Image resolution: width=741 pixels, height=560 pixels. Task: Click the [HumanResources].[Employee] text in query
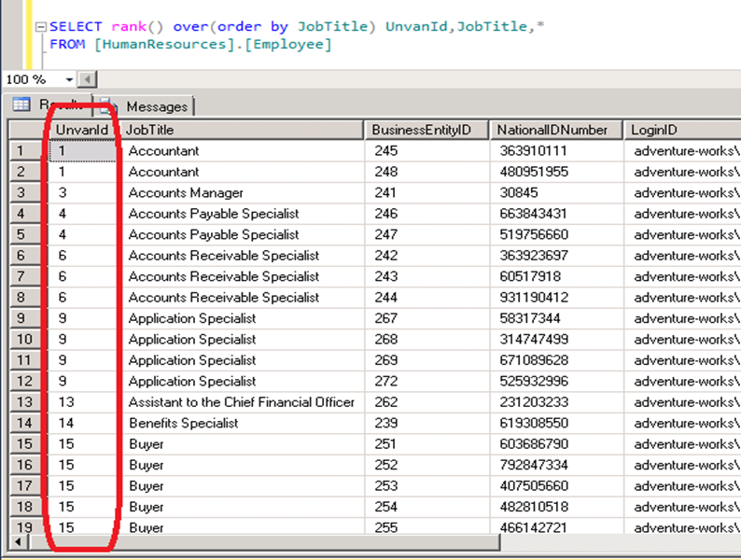[213, 45]
